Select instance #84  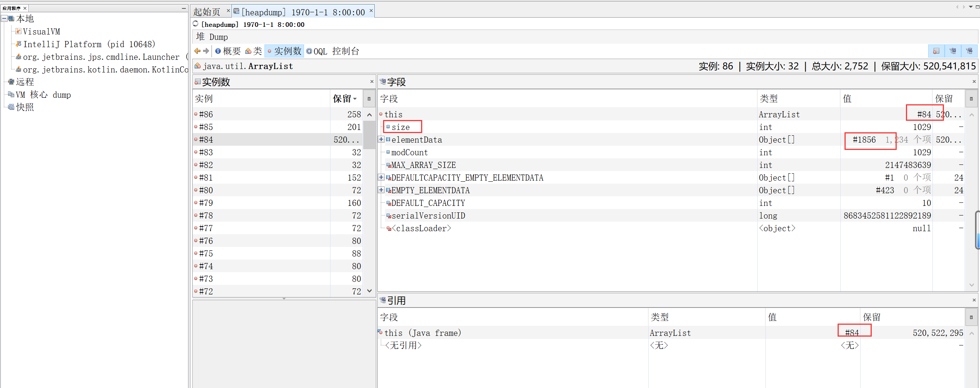point(278,140)
